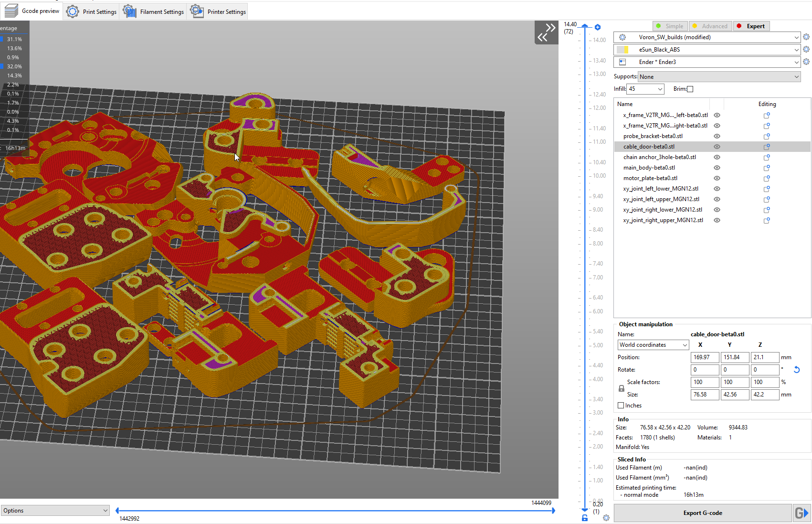
Task: Open the Print Settings tab
Action: (x=92, y=11)
